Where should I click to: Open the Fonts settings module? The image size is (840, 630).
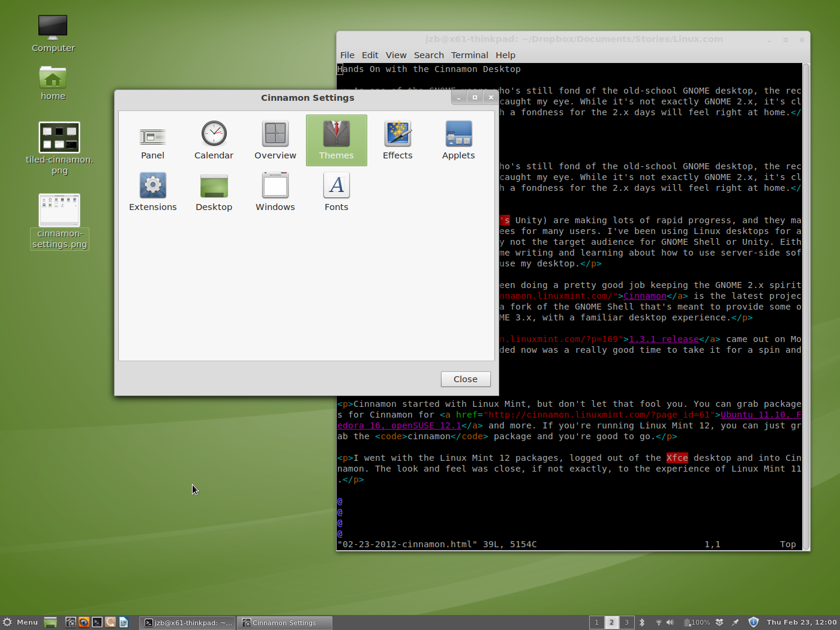pos(336,191)
